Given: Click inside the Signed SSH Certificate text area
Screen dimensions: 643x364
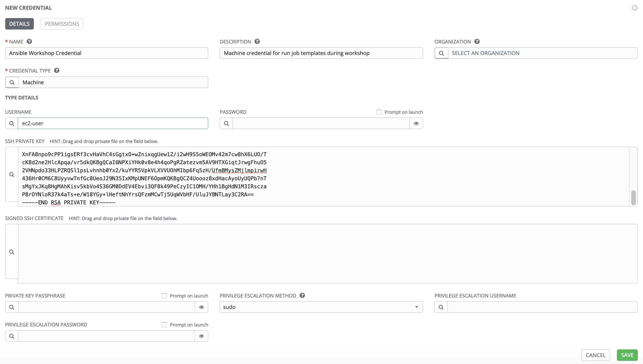Looking at the screenshot, I should [x=328, y=254].
